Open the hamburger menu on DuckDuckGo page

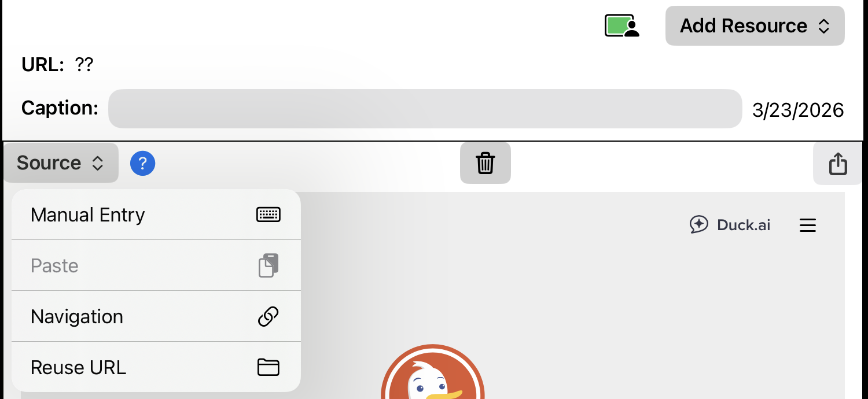807,225
